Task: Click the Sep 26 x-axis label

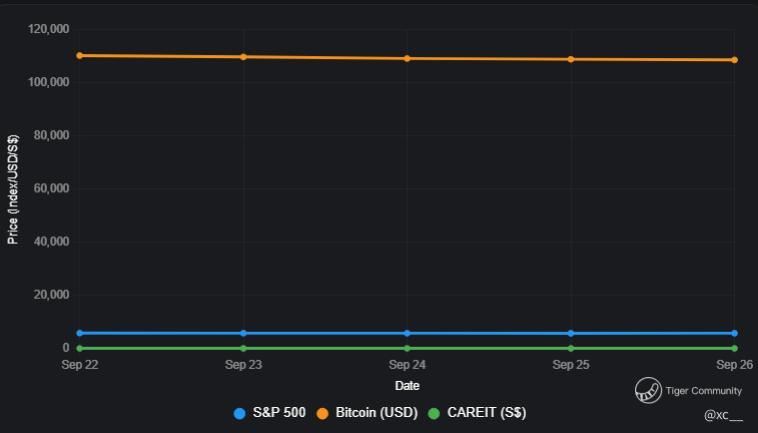Action: [x=734, y=365]
